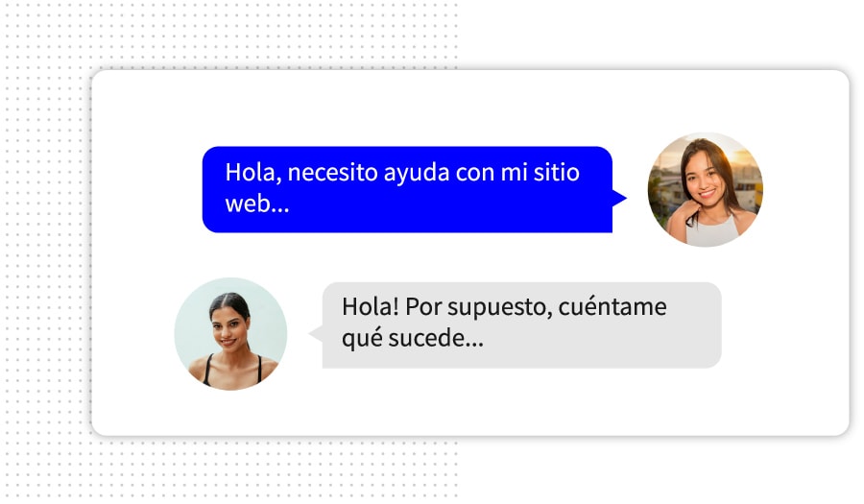Select the blue customer message bubble
The height and width of the screenshot is (504, 864).
pyautogui.click(x=408, y=189)
